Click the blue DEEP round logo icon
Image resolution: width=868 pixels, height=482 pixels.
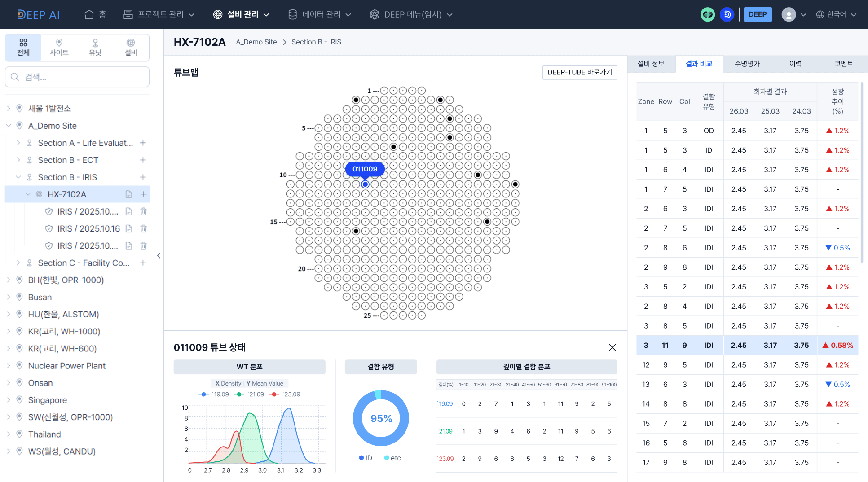[727, 14]
